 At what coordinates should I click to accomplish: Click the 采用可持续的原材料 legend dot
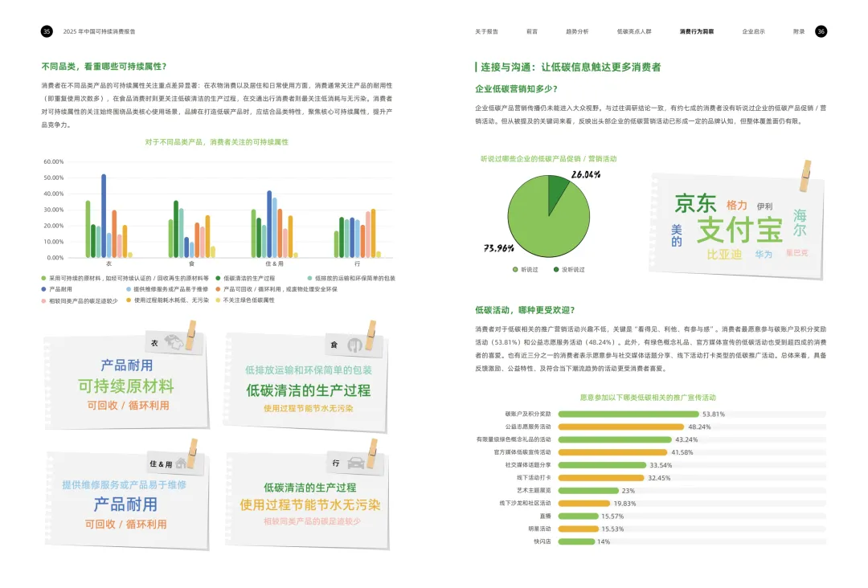click(43, 278)
